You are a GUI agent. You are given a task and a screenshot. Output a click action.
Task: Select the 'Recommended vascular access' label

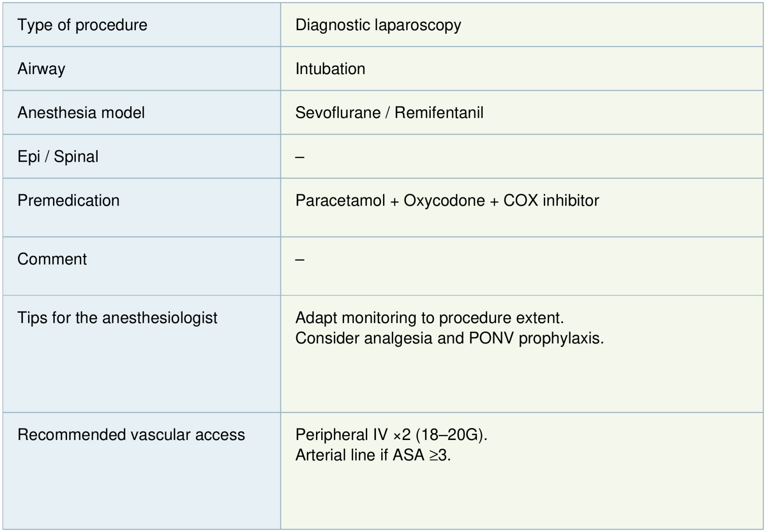pyautogui.click(x=131, y=435)
